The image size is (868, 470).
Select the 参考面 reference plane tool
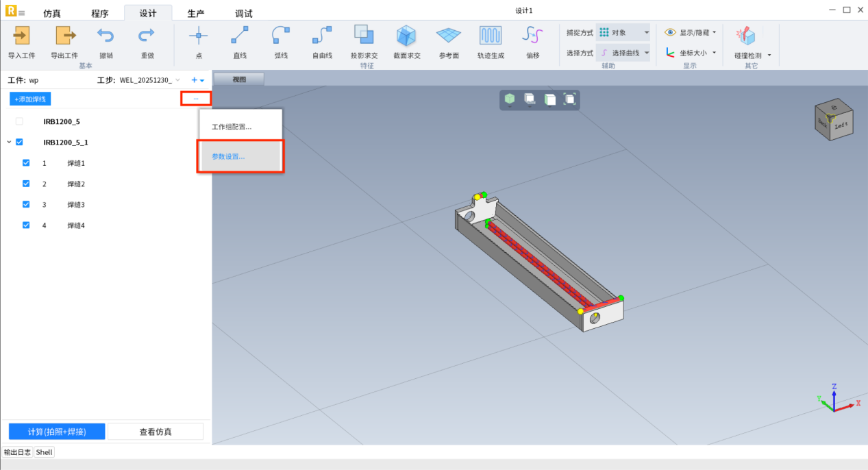click(x=449, y=36)
